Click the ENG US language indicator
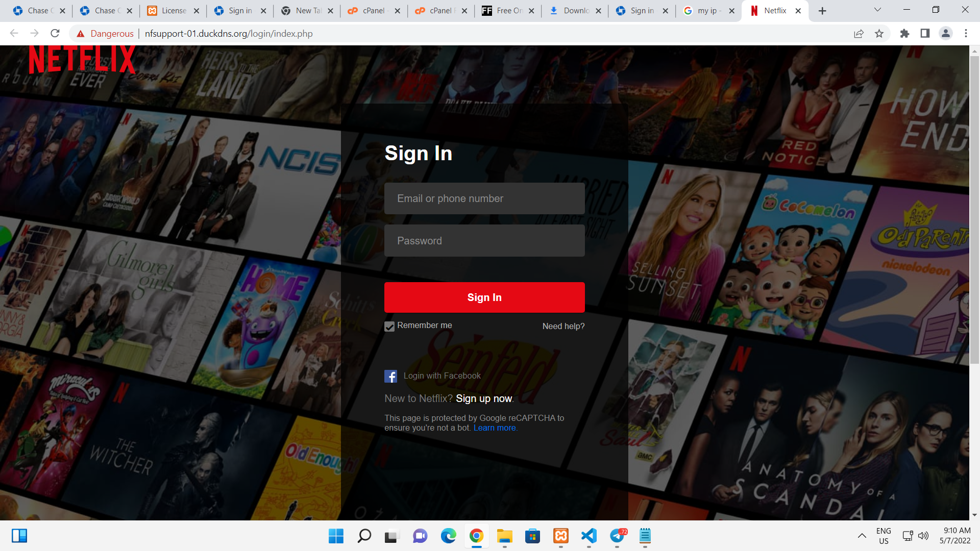980x551 pixels. click(x=884, y=536)
